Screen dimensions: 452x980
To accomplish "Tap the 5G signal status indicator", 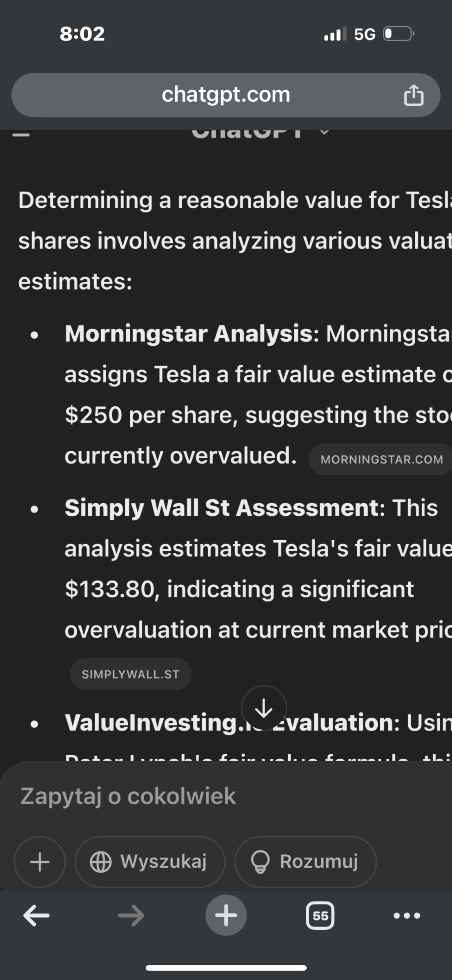I will (365, 34).
